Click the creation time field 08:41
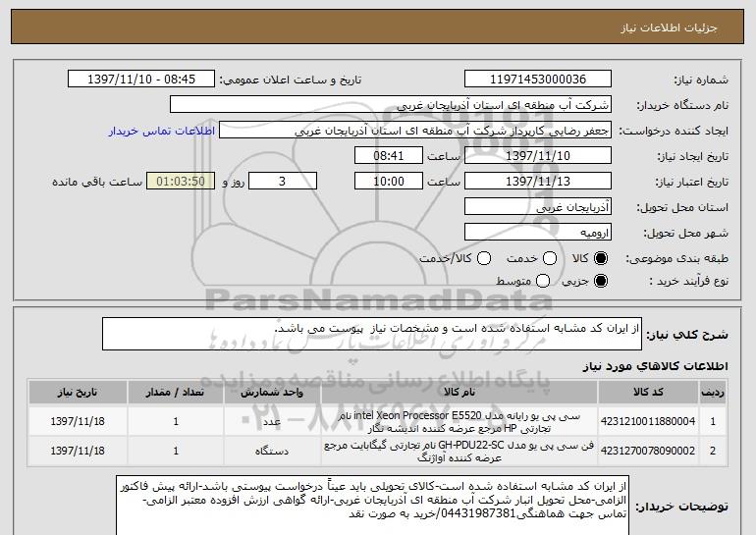 tap(389, 156)
